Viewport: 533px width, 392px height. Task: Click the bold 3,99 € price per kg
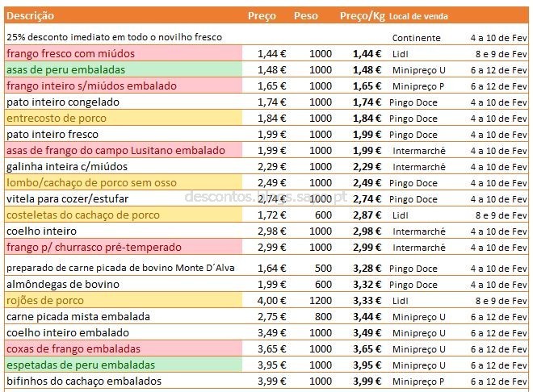coord(367,382)
